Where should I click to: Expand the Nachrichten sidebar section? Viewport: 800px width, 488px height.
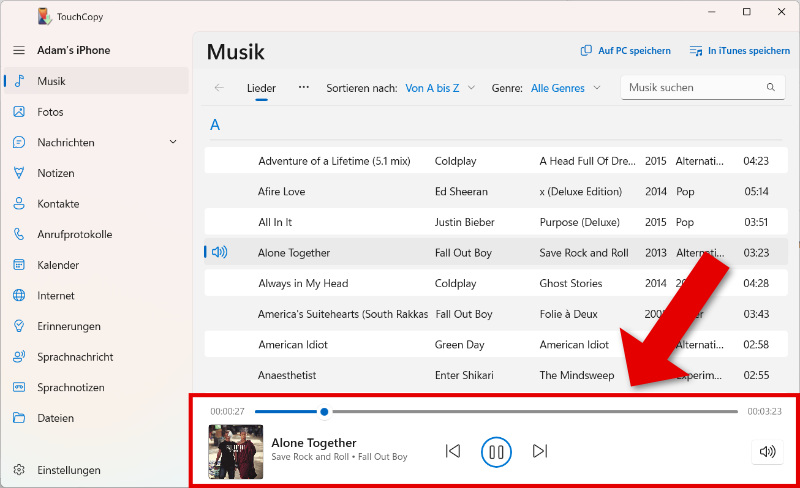173,143
